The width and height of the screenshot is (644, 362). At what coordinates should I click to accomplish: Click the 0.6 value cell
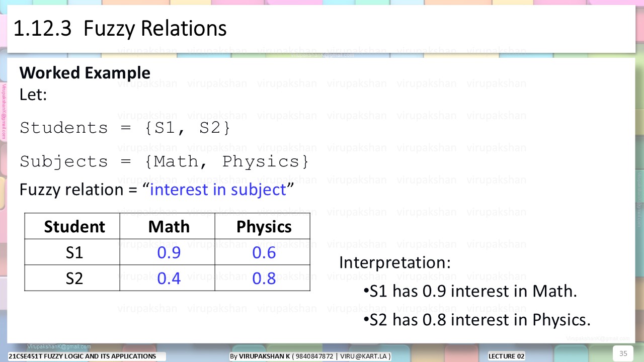[263, 252]
